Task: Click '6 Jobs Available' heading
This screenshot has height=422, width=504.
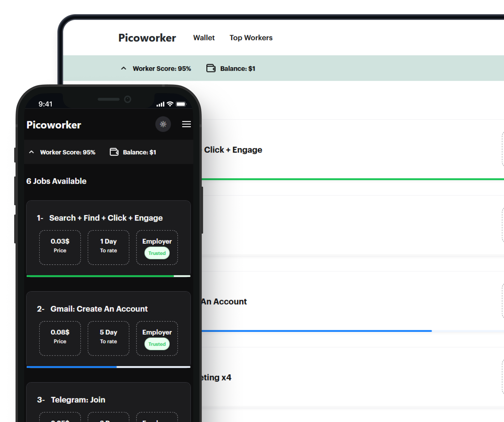Action: (56, 181)
